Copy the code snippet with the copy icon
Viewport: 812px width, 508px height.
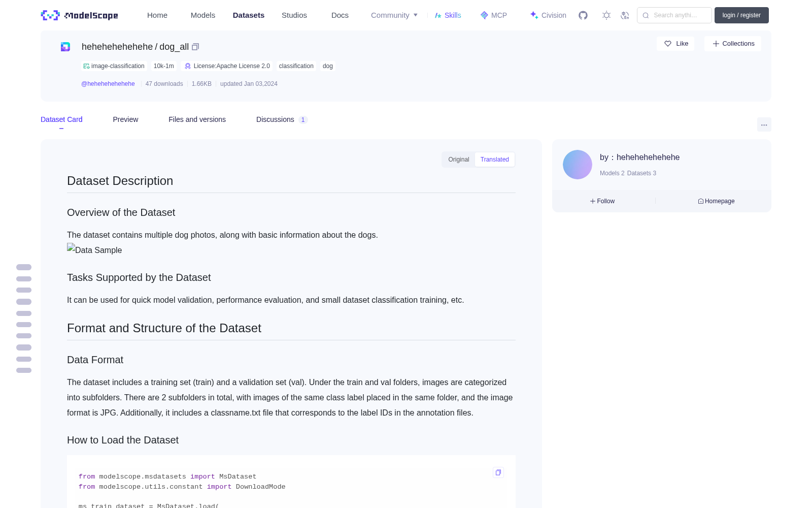point(498,472)
